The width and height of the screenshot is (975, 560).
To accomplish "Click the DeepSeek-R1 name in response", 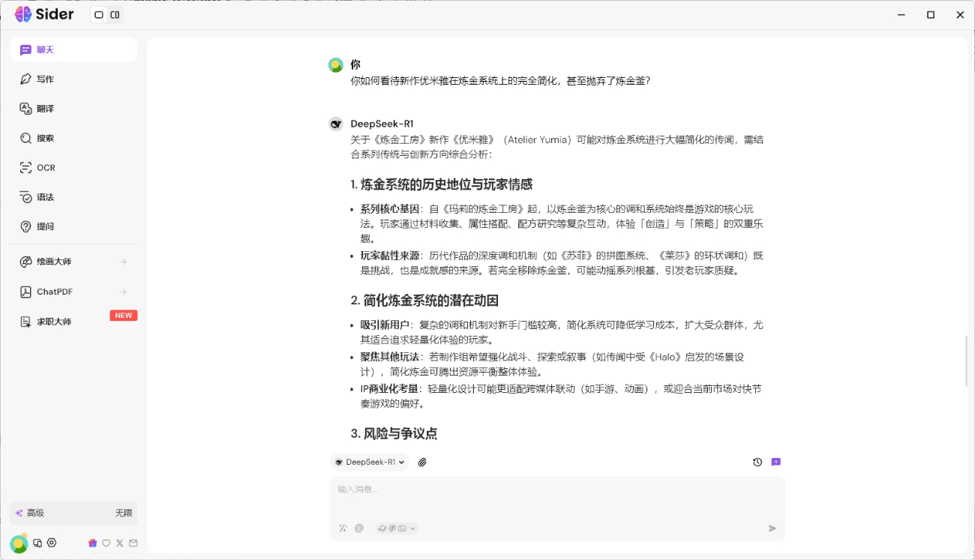I will 382,124.
